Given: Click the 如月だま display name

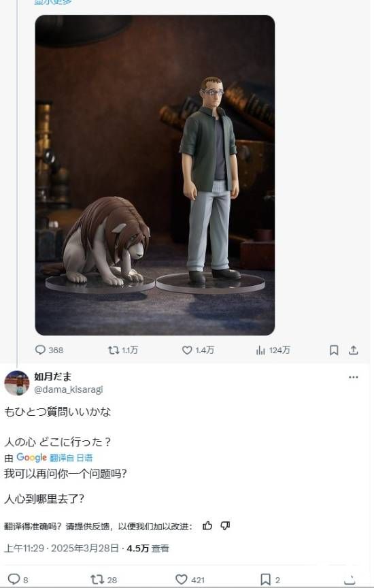Looking at the screenshot, I should [x=53, y=376].
